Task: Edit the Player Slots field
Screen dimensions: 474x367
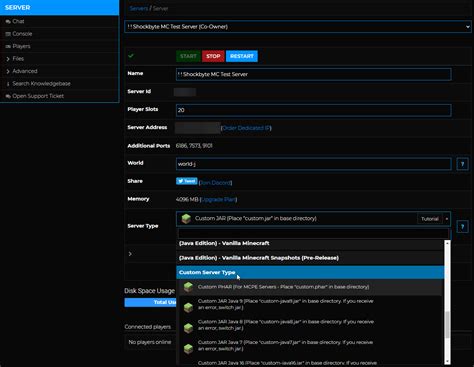Action: click(x=314, y=110)
